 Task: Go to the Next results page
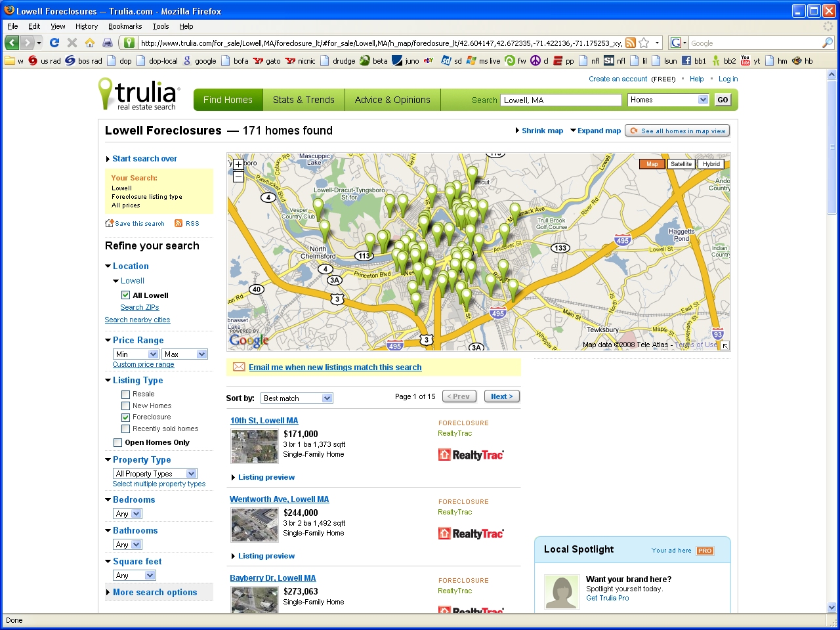point(502,396)
